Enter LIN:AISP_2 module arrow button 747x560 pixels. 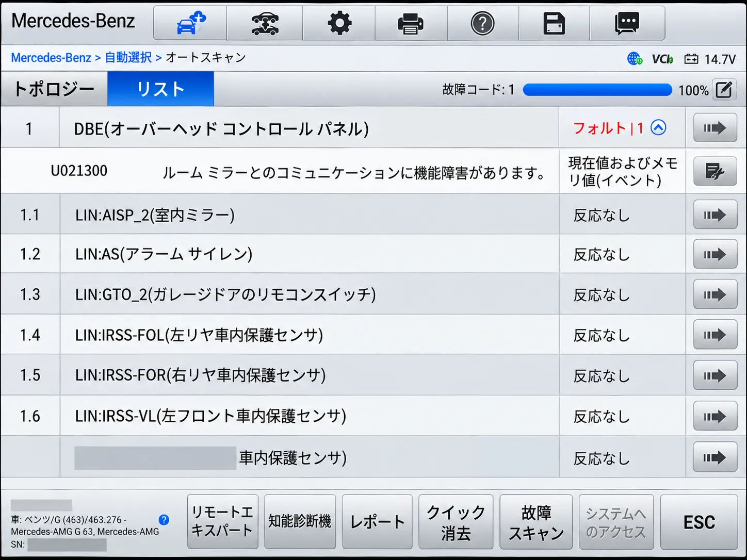715,215
